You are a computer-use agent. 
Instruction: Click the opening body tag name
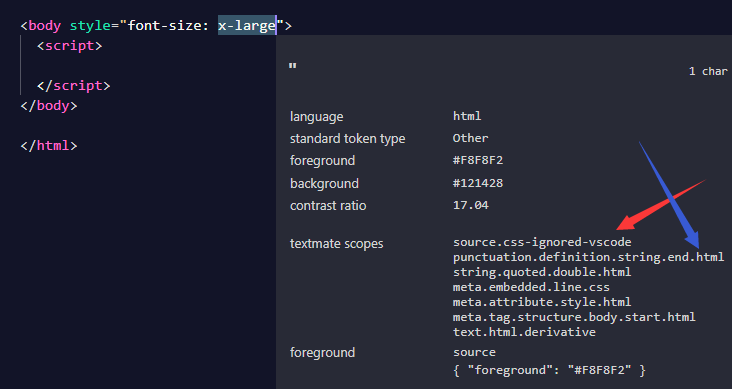point(44,25)
